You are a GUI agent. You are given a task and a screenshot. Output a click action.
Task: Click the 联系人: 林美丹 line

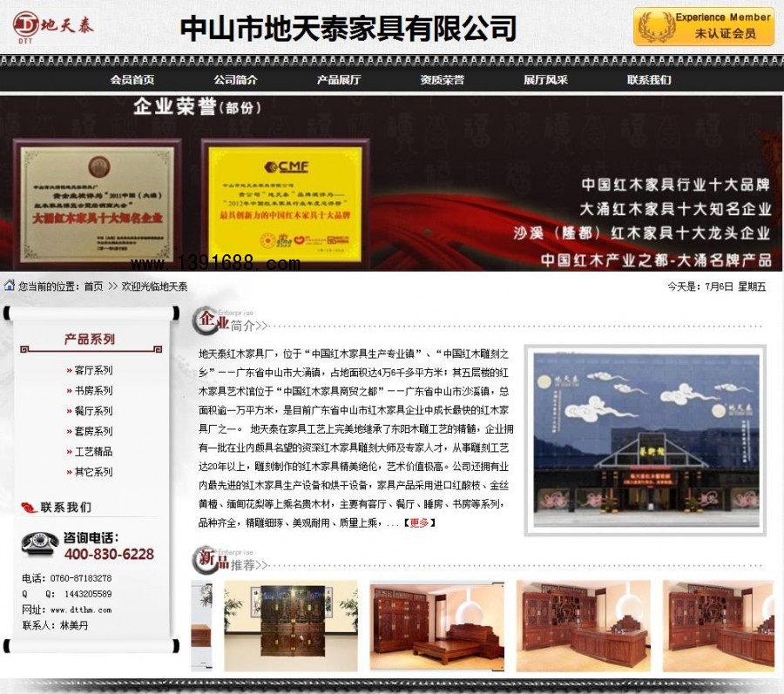point(55,625)
